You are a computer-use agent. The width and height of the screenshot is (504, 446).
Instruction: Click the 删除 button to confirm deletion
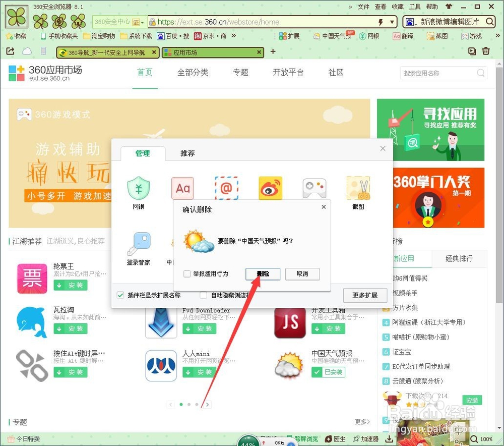pyautogui.click(x=263, y=274)
